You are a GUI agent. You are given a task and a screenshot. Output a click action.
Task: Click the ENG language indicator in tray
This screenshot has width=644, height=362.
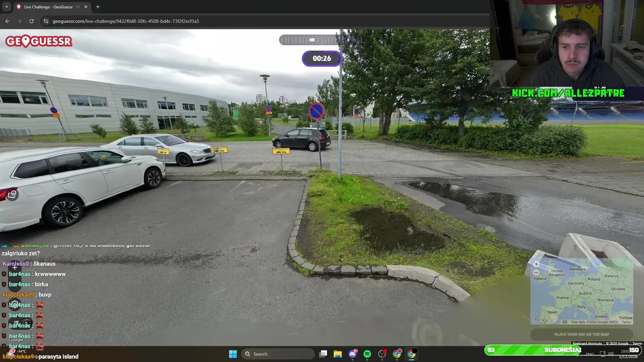[590, 354]
